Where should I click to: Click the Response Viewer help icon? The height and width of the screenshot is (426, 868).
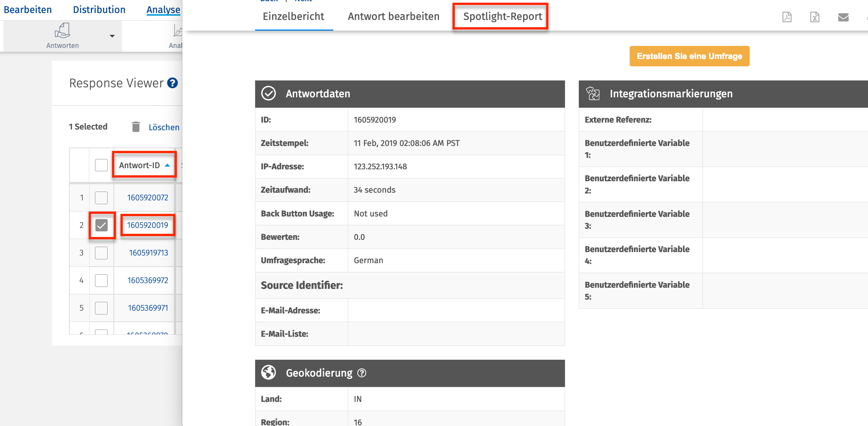[173, 83]
